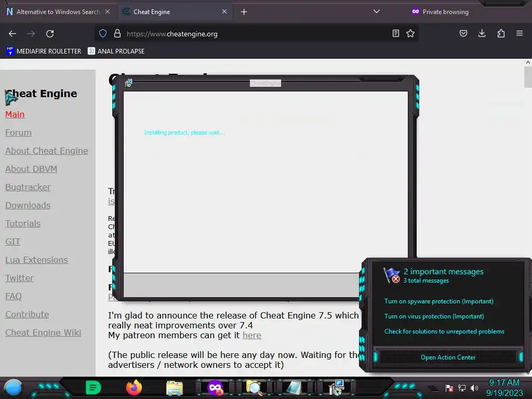This screenshot has width=532, height=399.
Task: Open File Explorer from the taskbar
Action: click(175, 388)
